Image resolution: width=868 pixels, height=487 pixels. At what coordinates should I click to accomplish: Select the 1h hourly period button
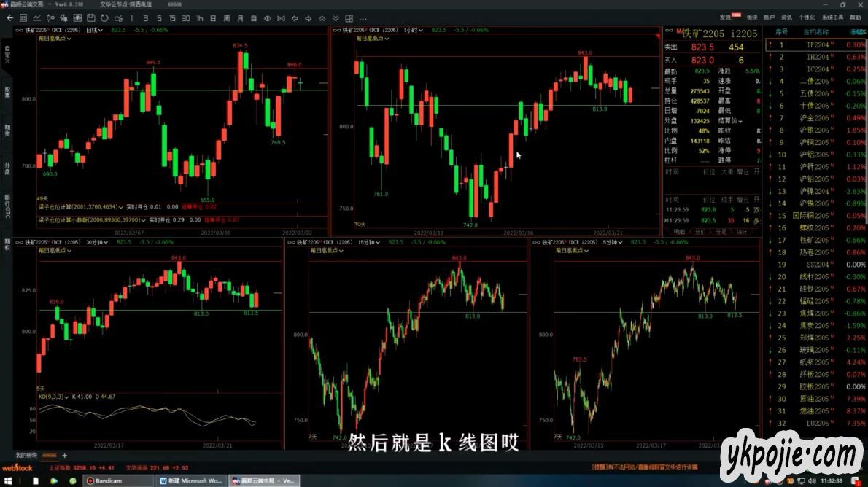click(200, 17)
